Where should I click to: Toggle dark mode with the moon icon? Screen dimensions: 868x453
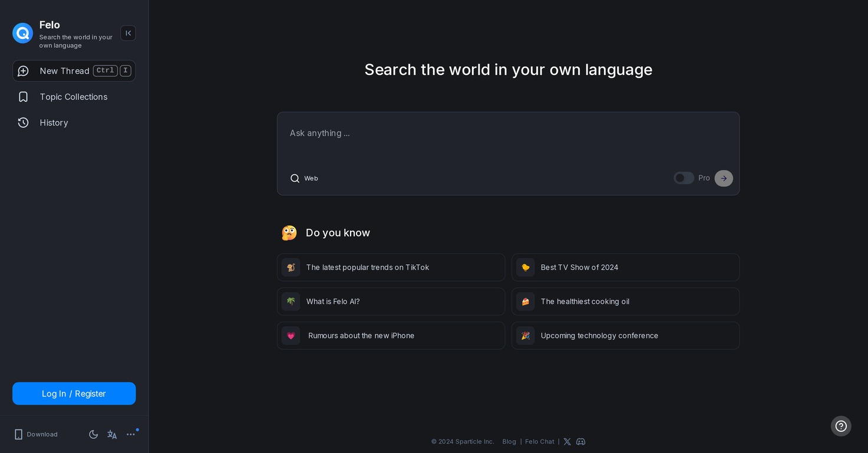93,434
